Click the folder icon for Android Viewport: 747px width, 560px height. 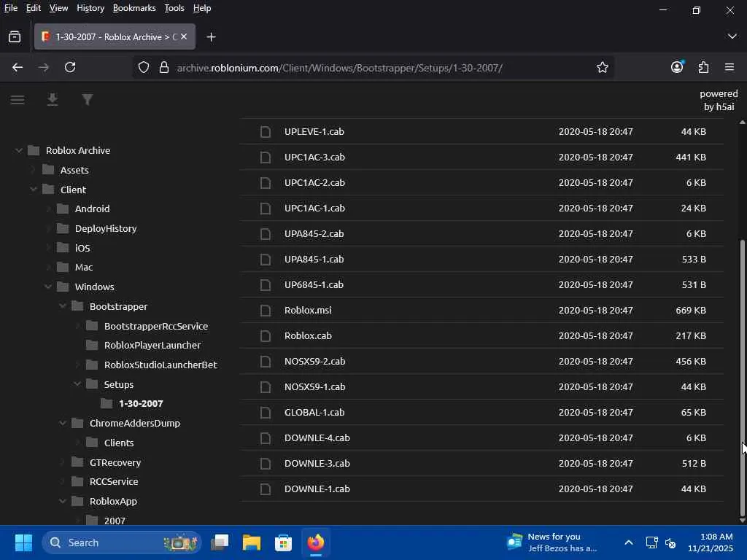tap(63, 209)
